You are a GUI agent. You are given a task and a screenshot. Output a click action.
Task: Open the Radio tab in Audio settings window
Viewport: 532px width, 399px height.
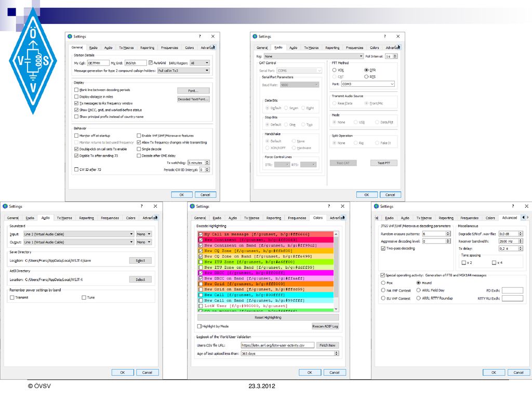tap(30, 218)
